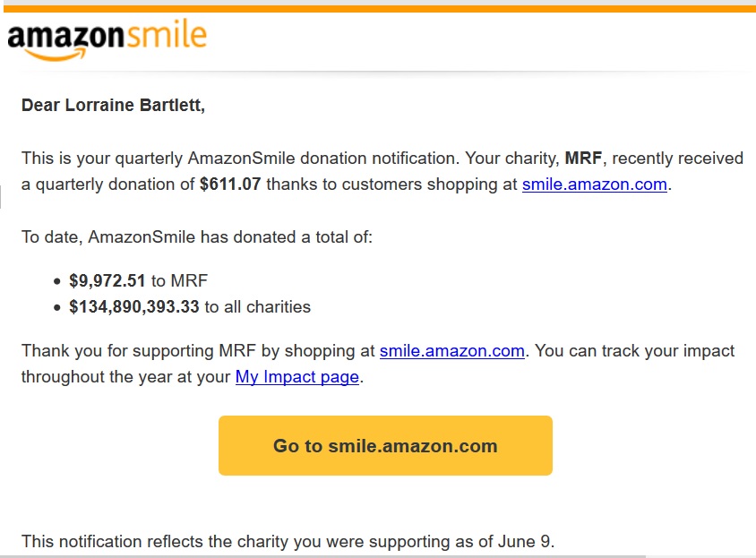The height and width of the screenshot is (558, 756).
Task: Click the bold MRF charity name in the first paragraph
Action: pos(583,159)
